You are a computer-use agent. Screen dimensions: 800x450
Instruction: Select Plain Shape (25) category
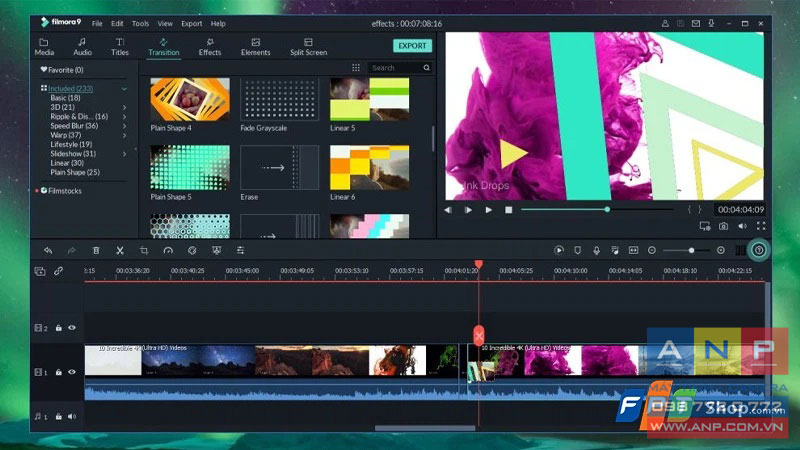pos(75,172)
